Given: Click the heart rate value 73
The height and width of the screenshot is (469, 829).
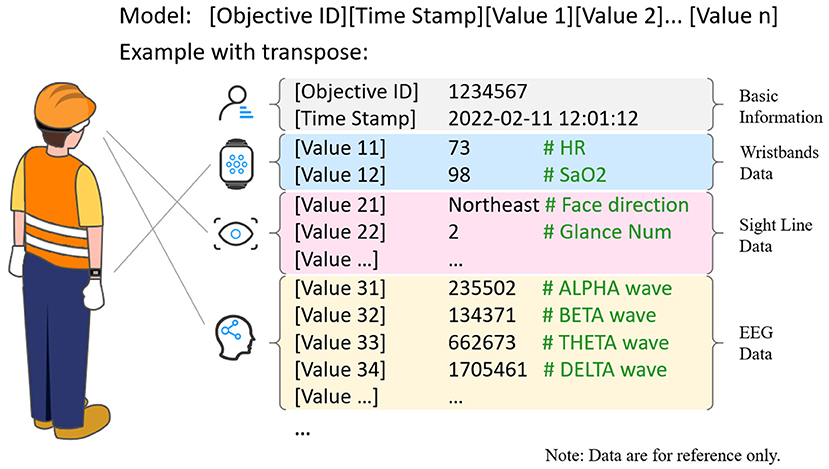Looking at the screenshot, I should coord(459,148).
